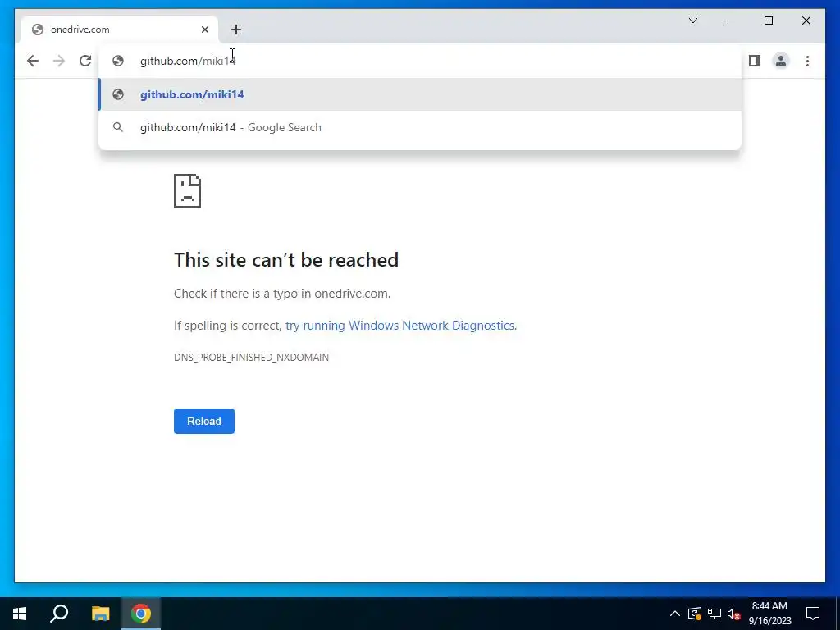Open the tab search chevron
This screenshot has height=630, width=840.
pyautogui.click(x=692, y=21)
